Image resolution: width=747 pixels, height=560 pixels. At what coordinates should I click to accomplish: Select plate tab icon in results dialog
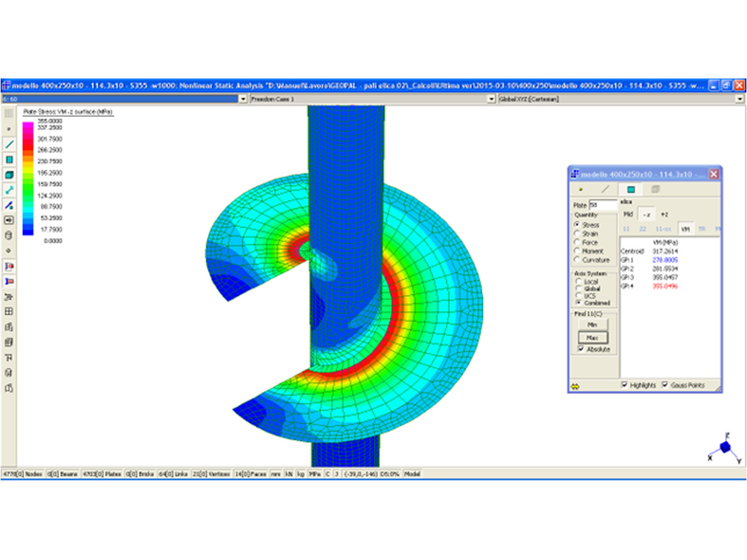coord(631,189)
